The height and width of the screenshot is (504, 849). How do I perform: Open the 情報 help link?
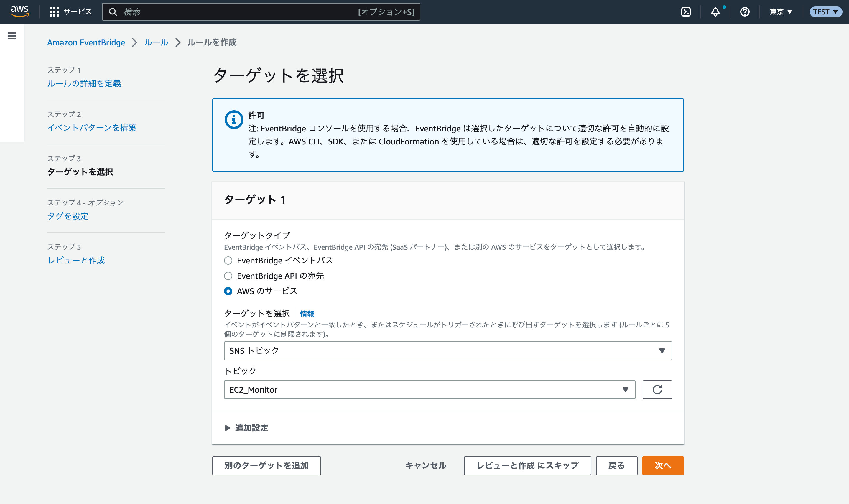pyautogui.click(x=306, y=314)
